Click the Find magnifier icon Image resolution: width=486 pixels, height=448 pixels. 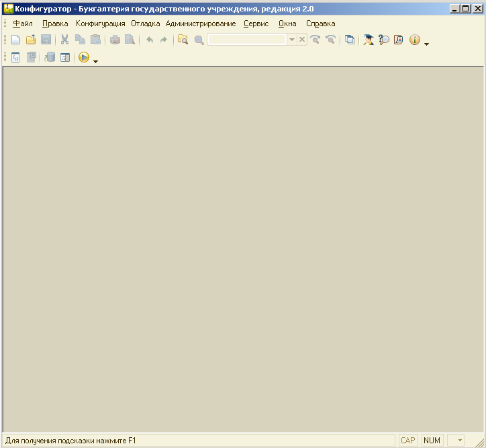(199, 40)
